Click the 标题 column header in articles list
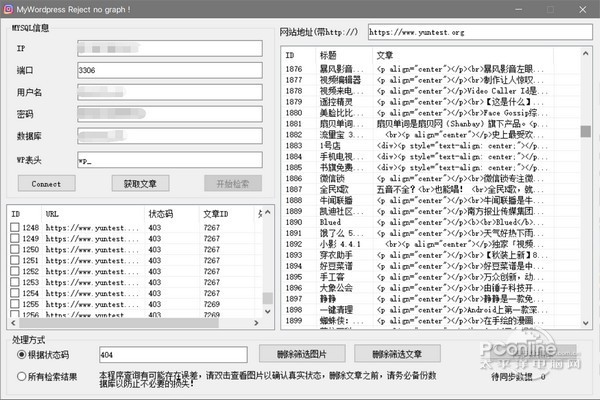Screen dimensions: 600x400 tap(344, 56)
